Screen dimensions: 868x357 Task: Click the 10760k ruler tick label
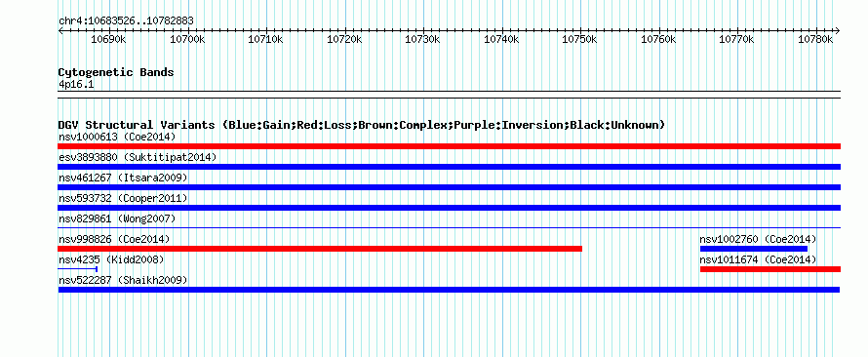pyautogui.click(x=658, y=40)
